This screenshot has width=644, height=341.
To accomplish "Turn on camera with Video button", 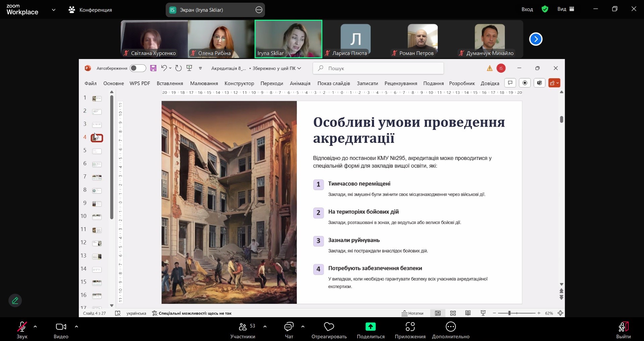I will [x=61, y=327].
